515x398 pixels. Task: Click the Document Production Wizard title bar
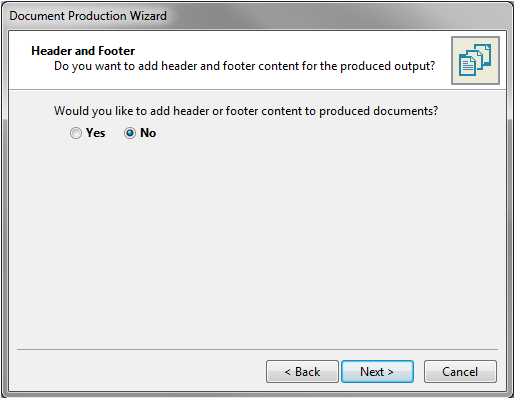click(257, 16)
